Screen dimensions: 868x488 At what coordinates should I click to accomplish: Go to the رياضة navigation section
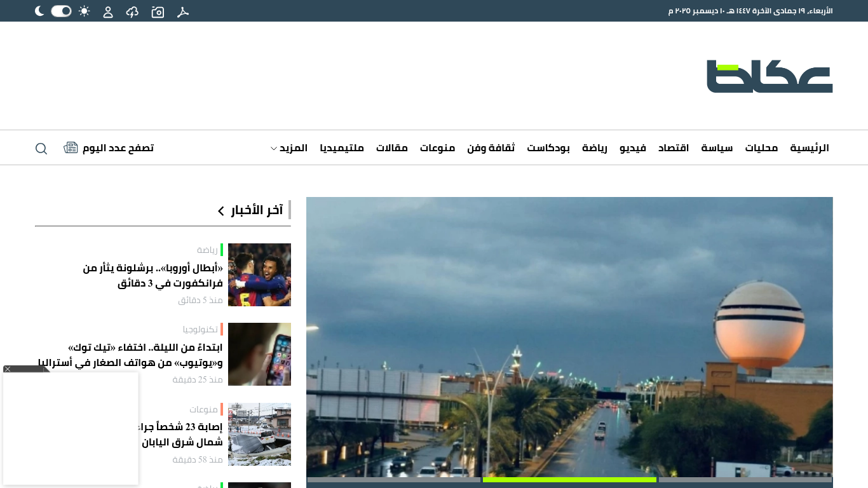pyautogui.click(x=595, y=148)
